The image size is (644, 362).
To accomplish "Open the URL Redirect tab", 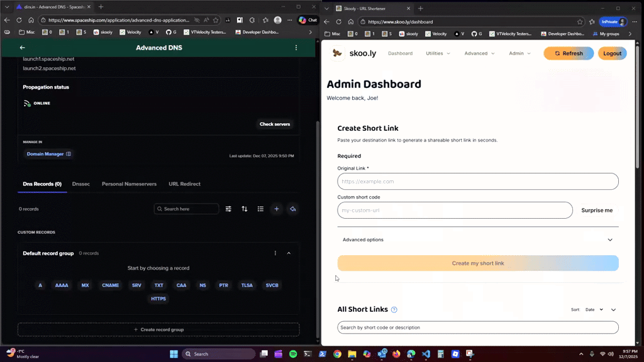I will tap(184, 184).
